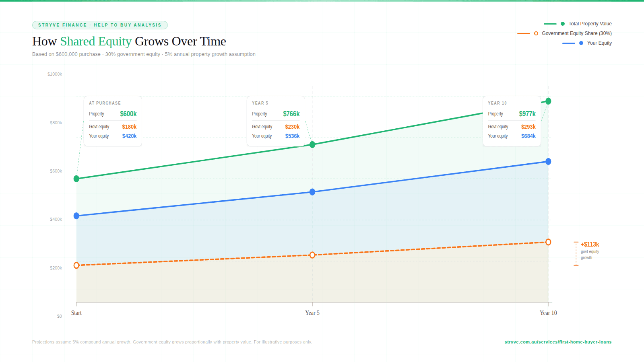Click the blue Your Equity Start data point
The image size is (644, 362).
click(x=76, y=216)
